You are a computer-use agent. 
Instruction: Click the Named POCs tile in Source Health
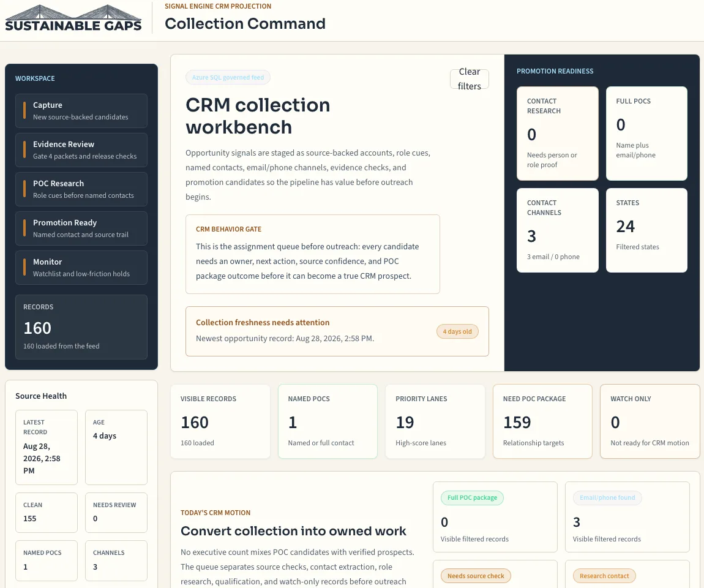[x=47, y=560]
